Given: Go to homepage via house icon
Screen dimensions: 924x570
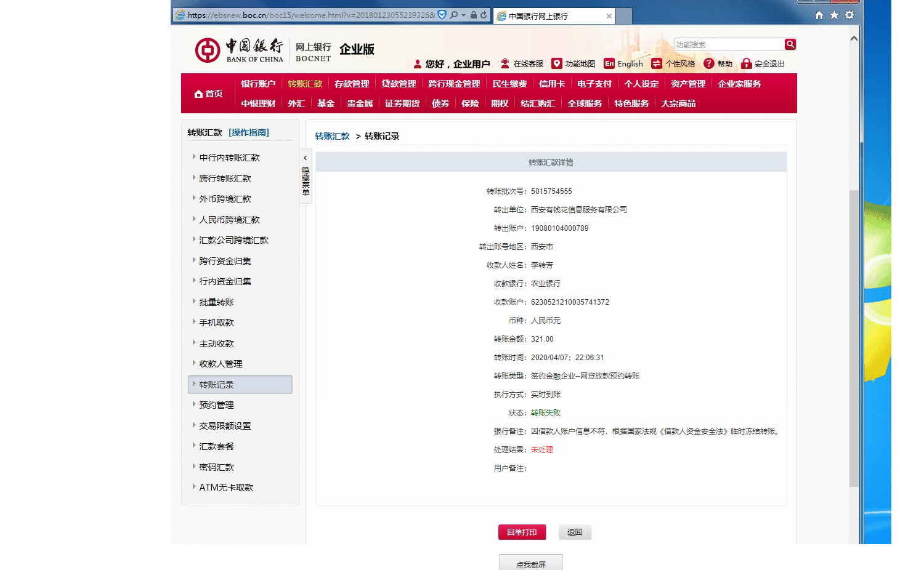Looking at the screenshot, I should pyautogui.click(x=198, y=94).
